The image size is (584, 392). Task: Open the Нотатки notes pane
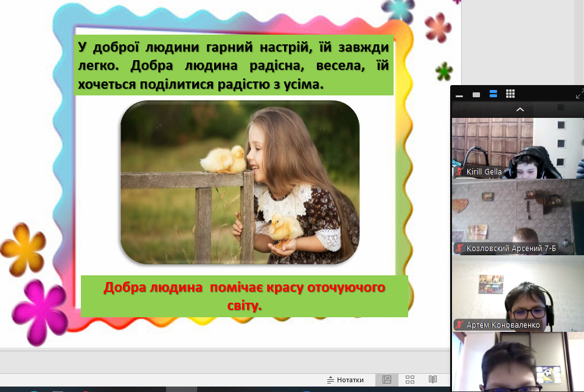[x=346, y=380]
